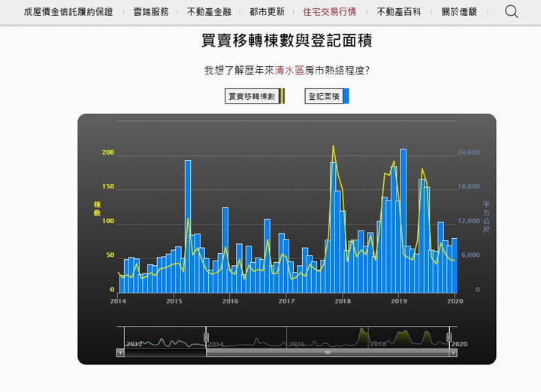Open 關於僑馥 navigation item

[459, 12]
